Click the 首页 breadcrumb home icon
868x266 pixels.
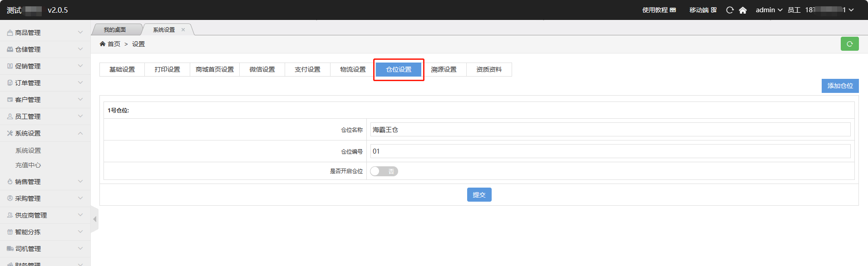pyautogui.click(x=103, y=44)
